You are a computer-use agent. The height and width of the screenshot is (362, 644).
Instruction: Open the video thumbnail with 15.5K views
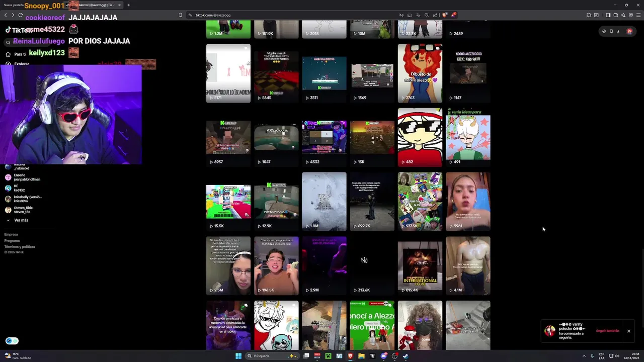(x=228, y=201)
